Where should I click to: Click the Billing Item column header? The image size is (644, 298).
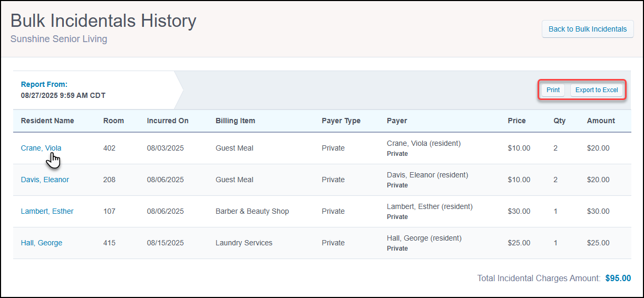(235, 121)
